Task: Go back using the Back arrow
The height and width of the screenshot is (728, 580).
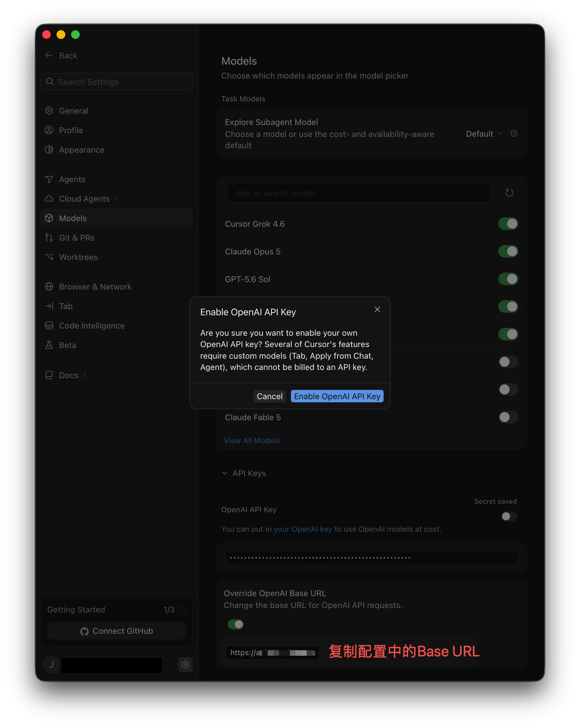Action: (x=49, y=55)
